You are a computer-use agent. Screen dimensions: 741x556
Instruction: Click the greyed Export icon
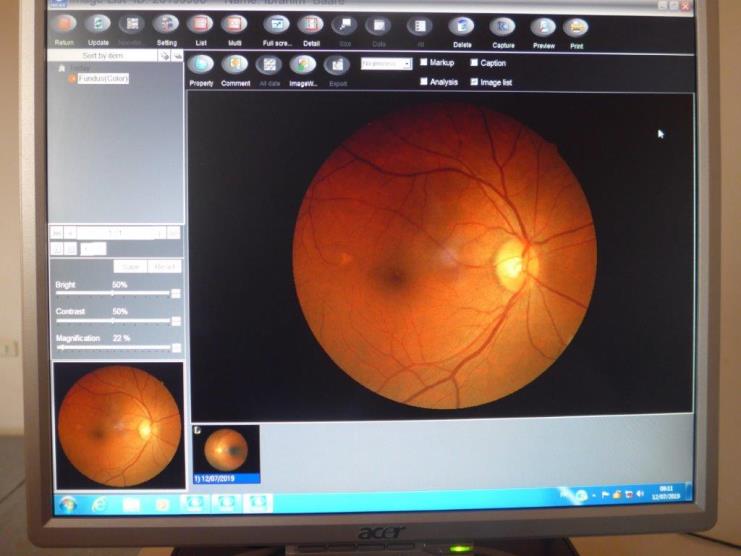337,65
